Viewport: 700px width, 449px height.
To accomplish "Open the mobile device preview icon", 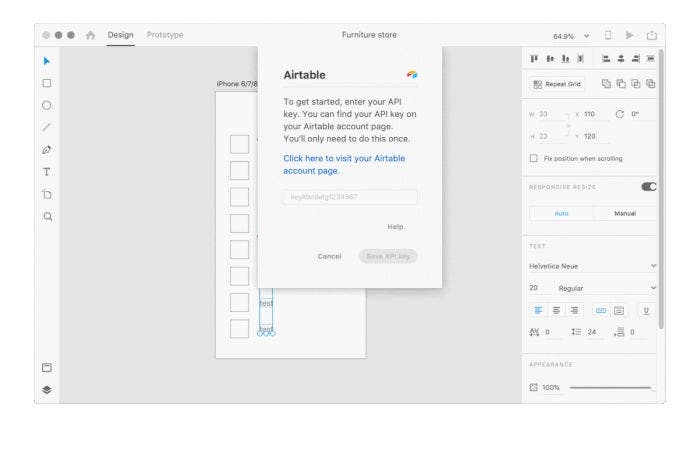I will (608, 35).
